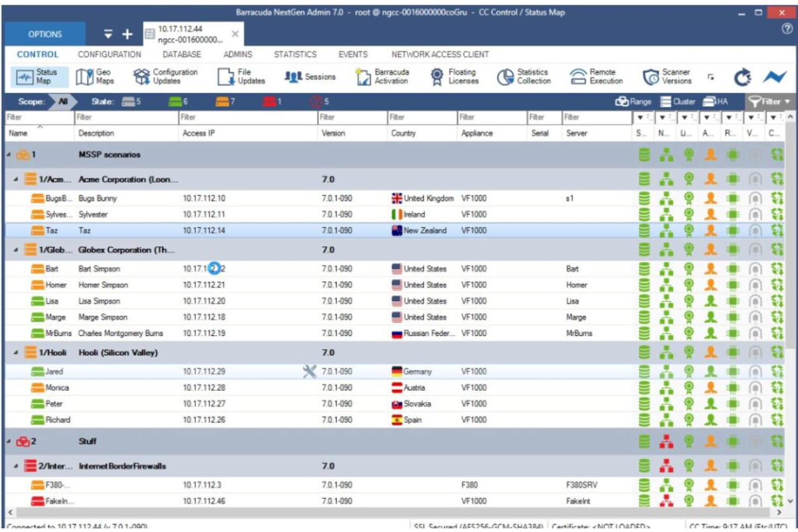Open Geo Maps

tap(95, 77)
